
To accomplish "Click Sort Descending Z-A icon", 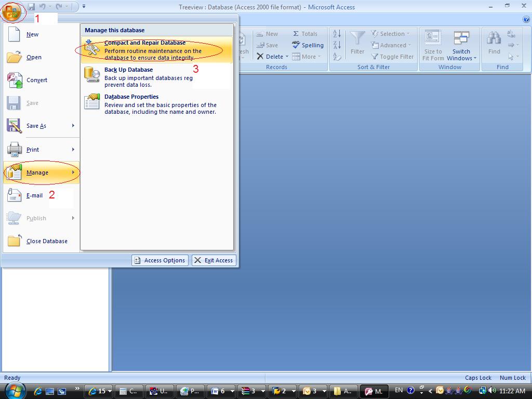I will point(337,45).
